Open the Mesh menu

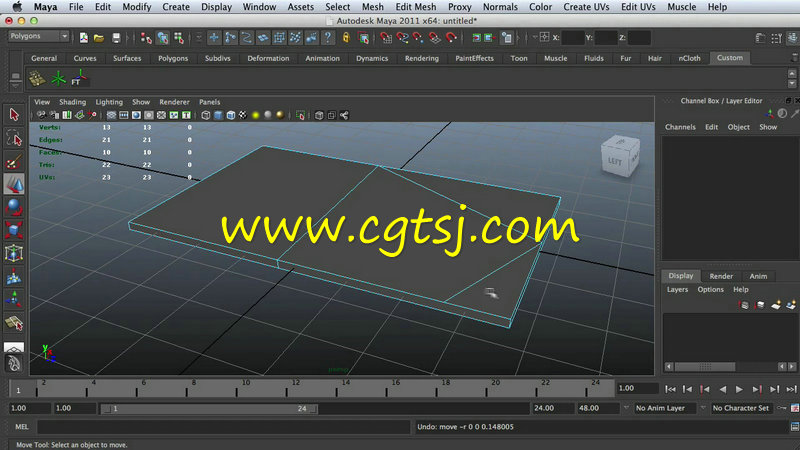[x=372, y=7]
